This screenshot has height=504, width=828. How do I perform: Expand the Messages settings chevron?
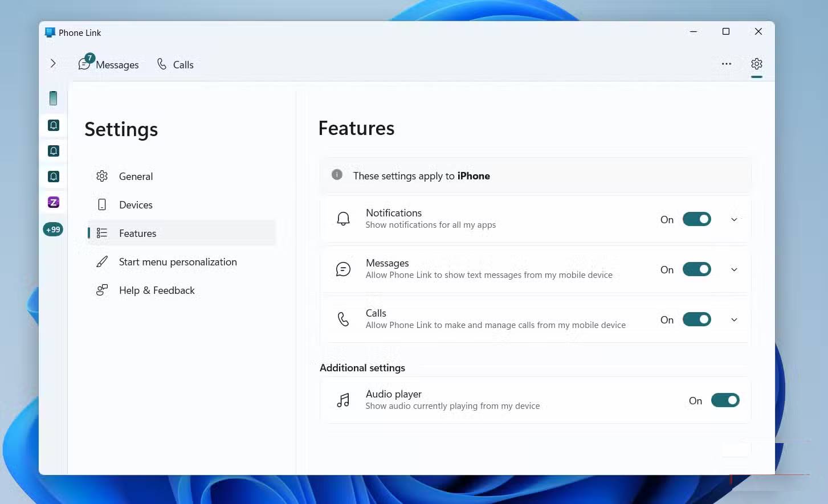coord(734,270)
